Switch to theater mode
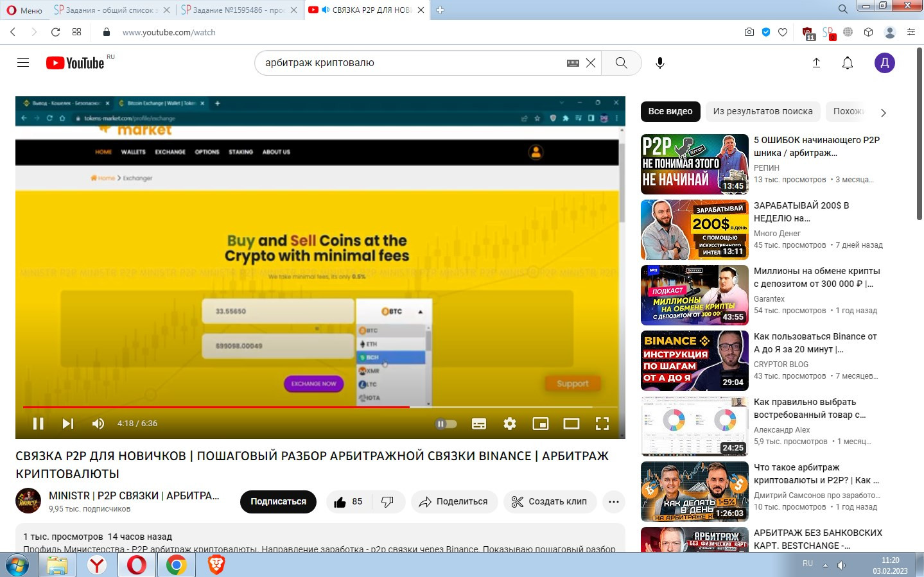This screenshot has height=577, width=924. click(x=571, y=424)
